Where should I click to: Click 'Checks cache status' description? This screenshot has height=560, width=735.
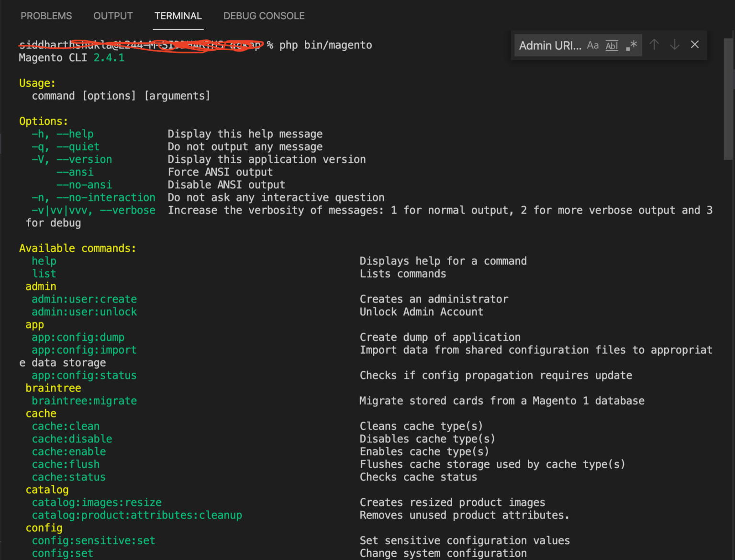click(x=419, y=477)
